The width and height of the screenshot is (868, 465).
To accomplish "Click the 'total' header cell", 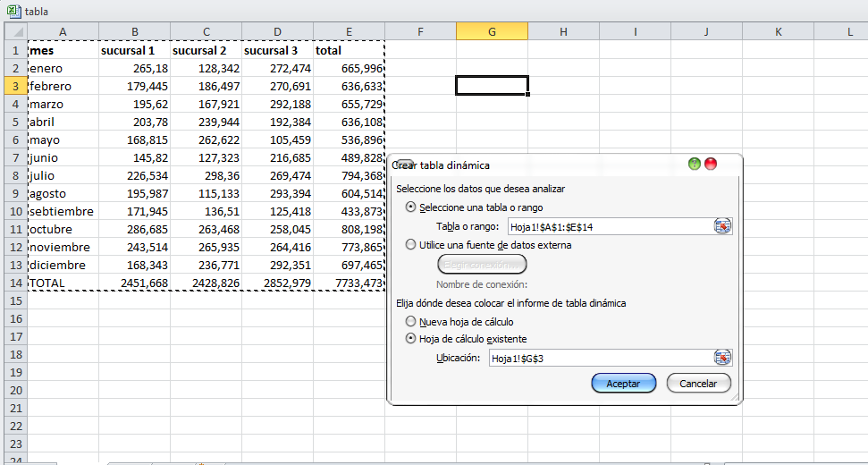I will (x=349, y=50).
